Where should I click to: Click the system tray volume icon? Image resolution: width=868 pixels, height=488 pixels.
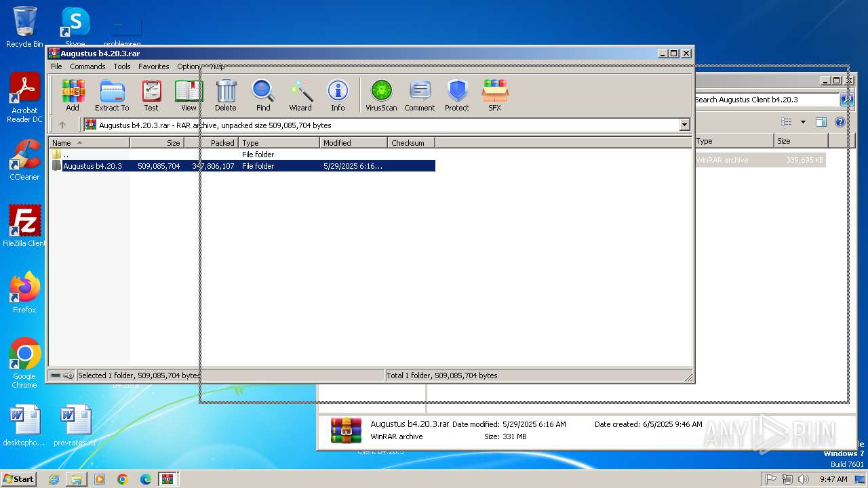pos(803,479)
